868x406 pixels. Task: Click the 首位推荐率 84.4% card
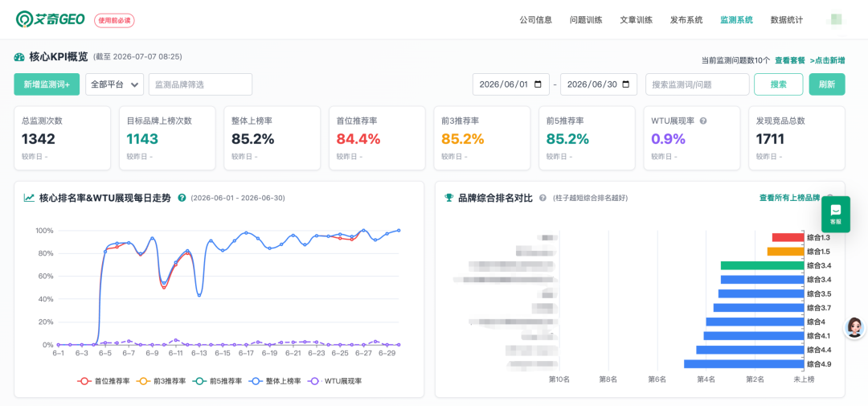pos(377,138)
